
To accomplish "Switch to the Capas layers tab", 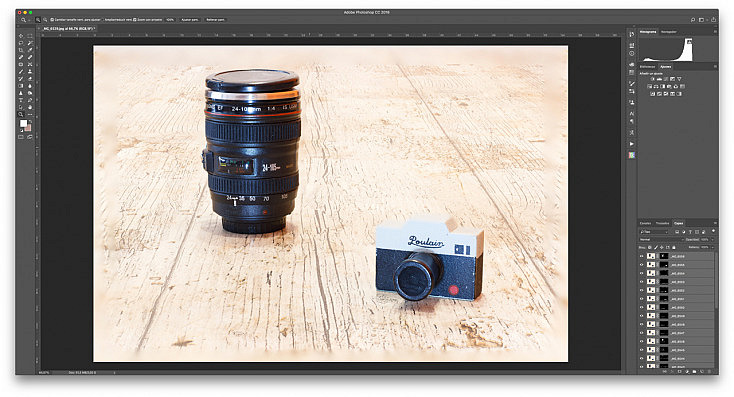I will (678, 223).
